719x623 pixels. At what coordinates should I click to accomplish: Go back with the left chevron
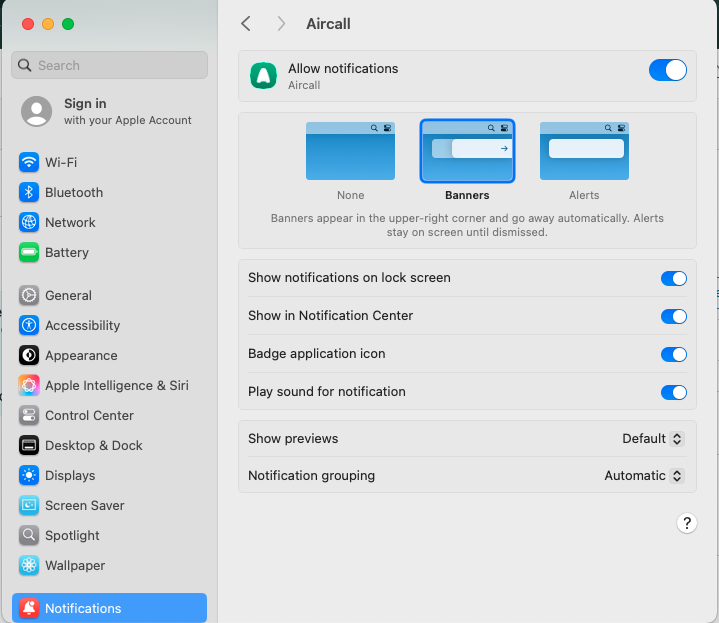(x=246, y=23)
